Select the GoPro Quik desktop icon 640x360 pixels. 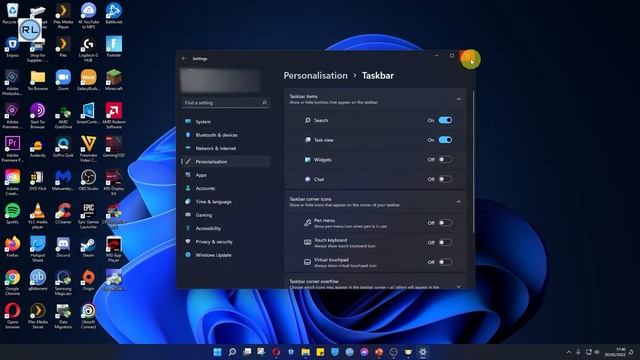(63, 147)
